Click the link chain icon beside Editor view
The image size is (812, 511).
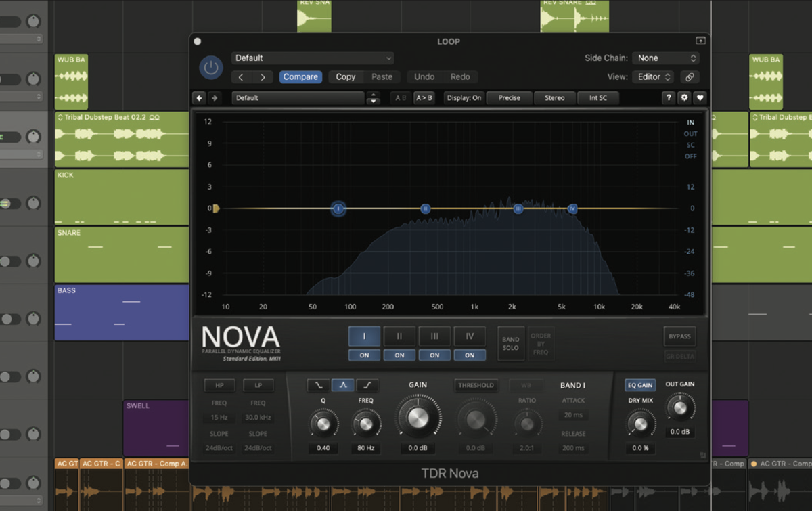tap(690, 76)
